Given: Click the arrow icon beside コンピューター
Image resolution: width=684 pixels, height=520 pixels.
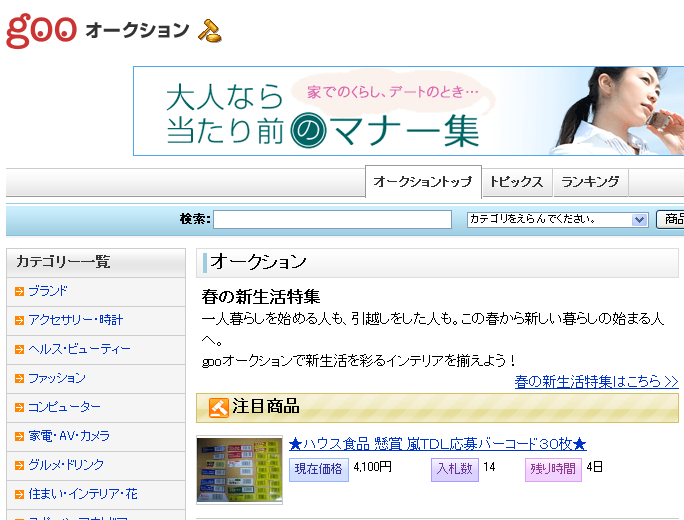Looking at the screenshot, I should click(19, 407).
